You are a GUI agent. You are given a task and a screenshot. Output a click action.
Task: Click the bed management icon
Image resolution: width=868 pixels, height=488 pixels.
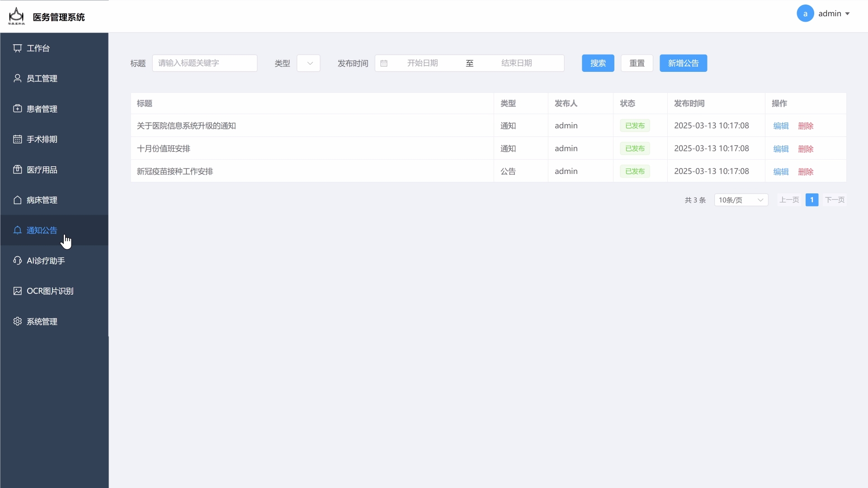click(17, 200)
